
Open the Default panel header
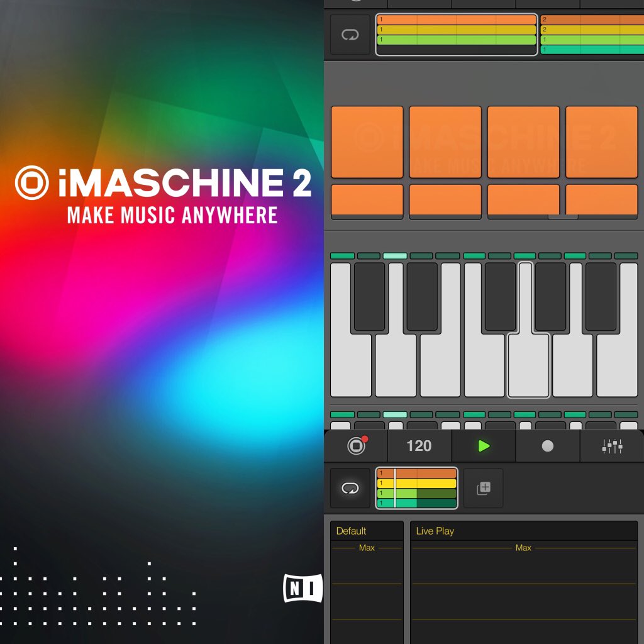point(367,531)
